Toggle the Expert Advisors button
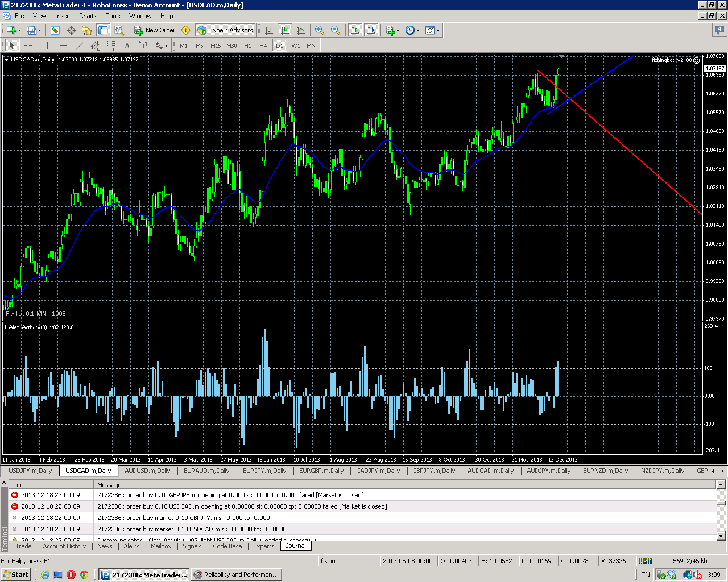The image size is (728, 582). 225,30
